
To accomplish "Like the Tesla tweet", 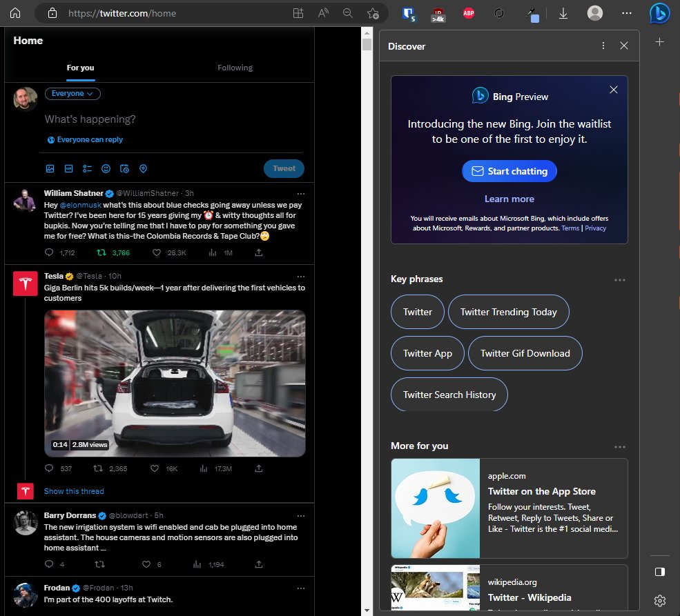I will coord(155,468).
